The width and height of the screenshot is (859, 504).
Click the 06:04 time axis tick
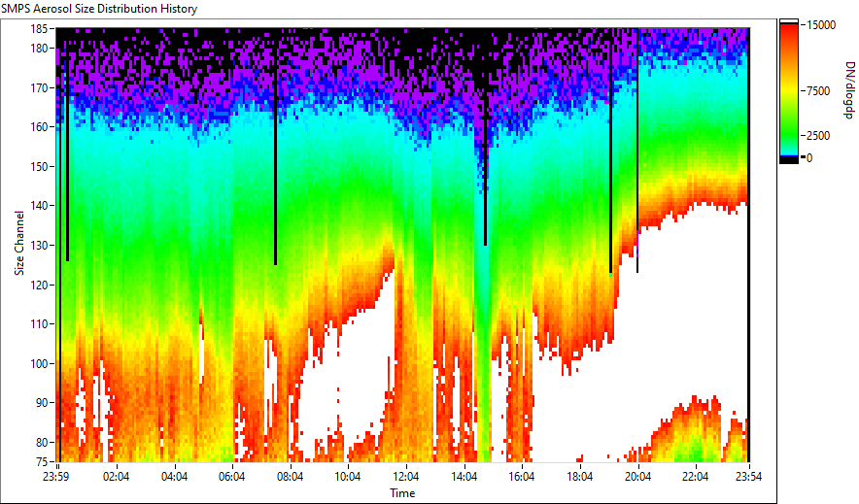click(x=231, y=477)
